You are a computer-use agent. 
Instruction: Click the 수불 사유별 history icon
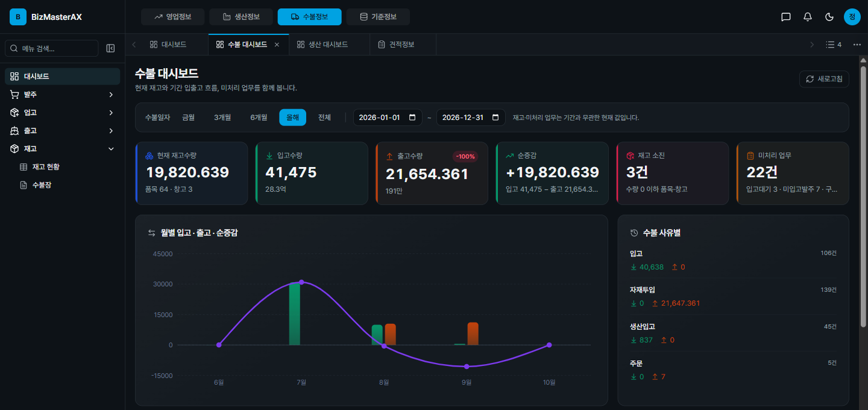click(x=634, y=233)
